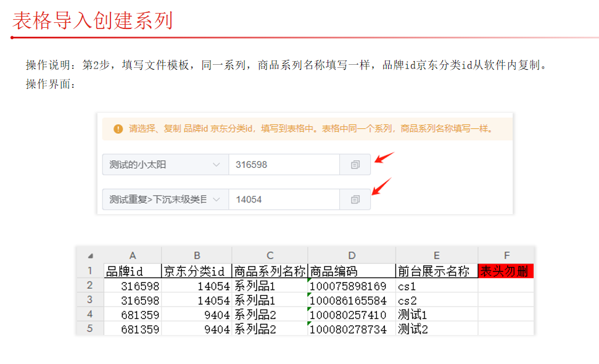Click the brand id input field showing 316598
The height and width of the screenshot is (364, 599).
[284, 165]
